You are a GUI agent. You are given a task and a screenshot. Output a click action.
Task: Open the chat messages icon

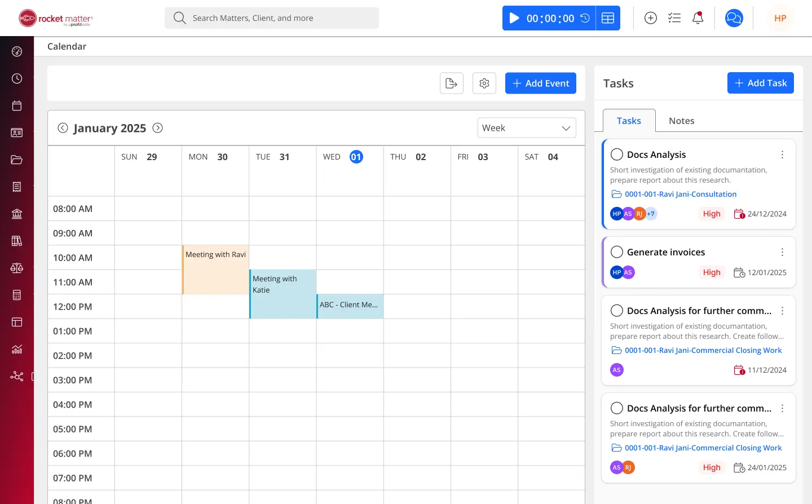tap(734, 18)
